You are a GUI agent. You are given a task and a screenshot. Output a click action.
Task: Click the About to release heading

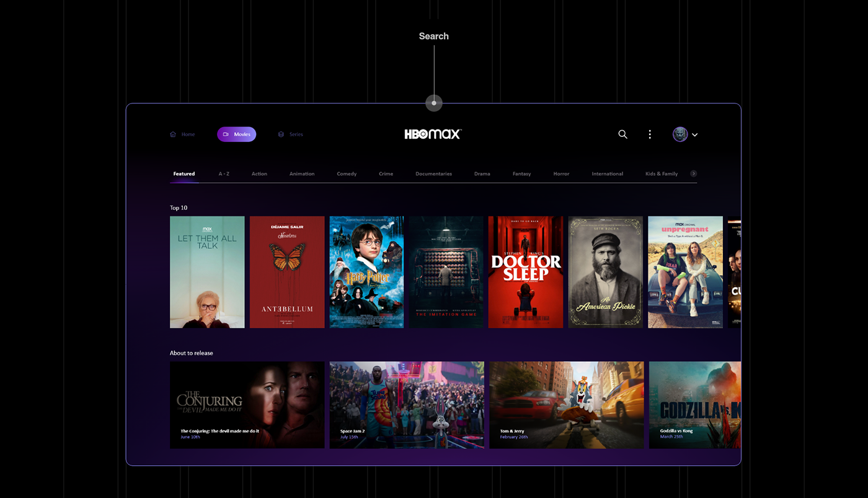[192, 353]
